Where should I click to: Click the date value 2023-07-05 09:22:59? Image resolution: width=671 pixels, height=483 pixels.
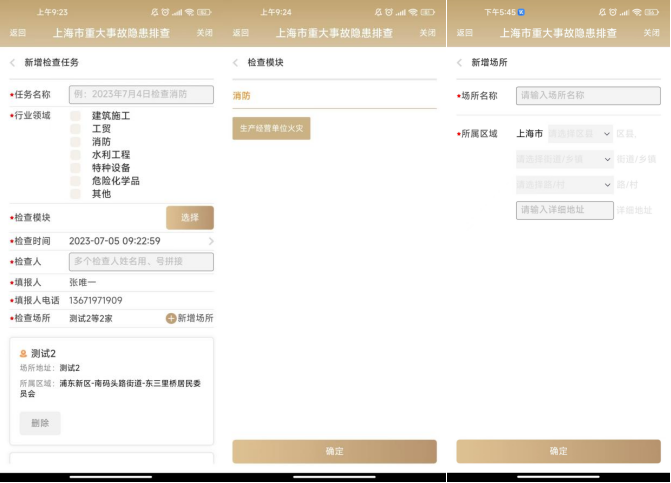coord(115,241)
